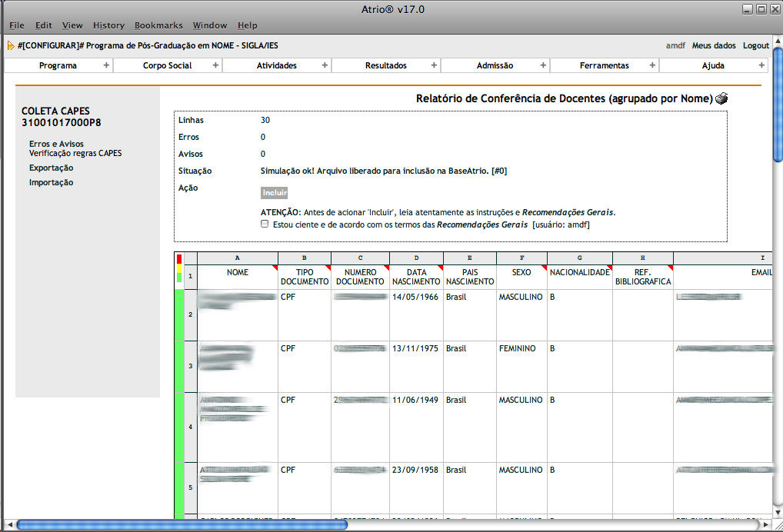This screenshot has height=532, width=783.
Task: Select Verificação regras CAPES in sidebar
Action: [75, 153]
